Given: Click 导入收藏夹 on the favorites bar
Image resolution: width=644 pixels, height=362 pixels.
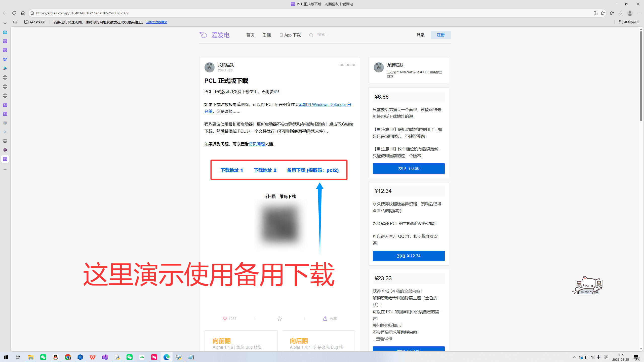Looking at the screenshot, I should (35, 22).
